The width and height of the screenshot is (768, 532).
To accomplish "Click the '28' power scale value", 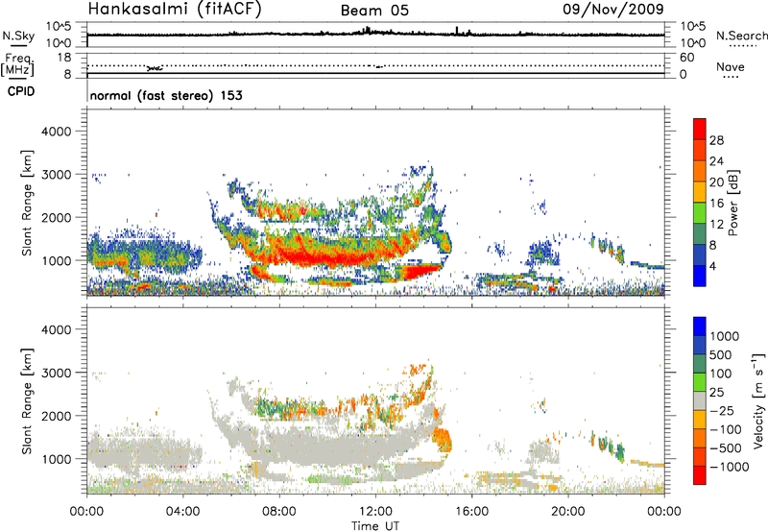I will click(716, 140).
